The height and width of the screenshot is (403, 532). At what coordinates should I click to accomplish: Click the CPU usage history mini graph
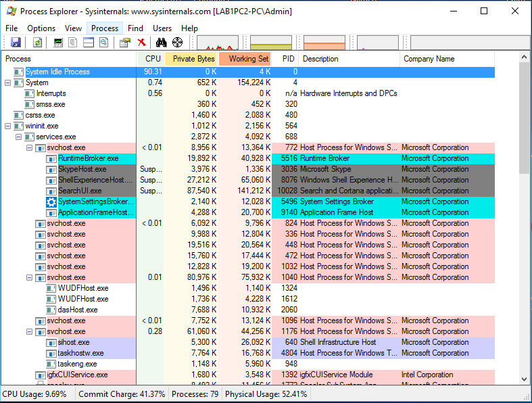tap(218, 43)
